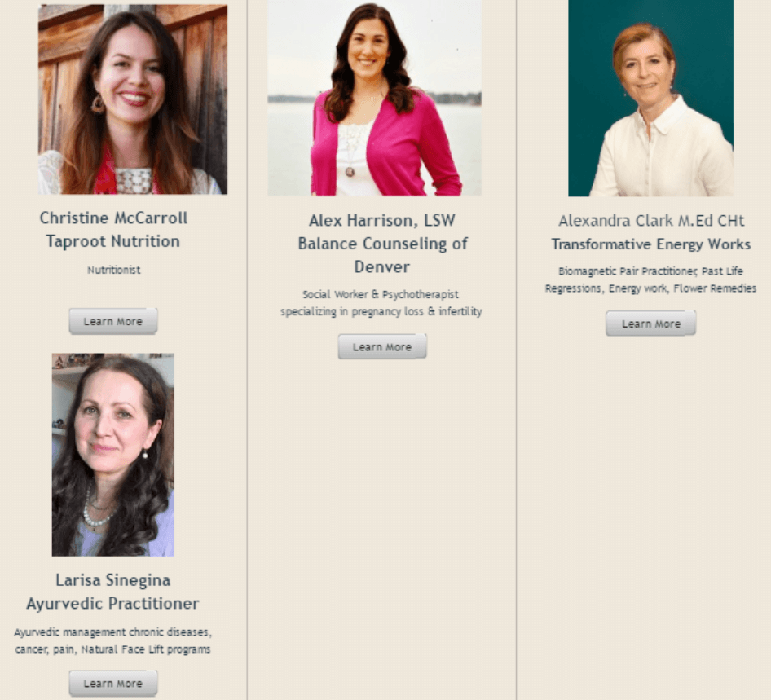Click Alexandra Clark M.Ed CHt heading
This screenshot has width=771, height=700.
tap(651, 221)
